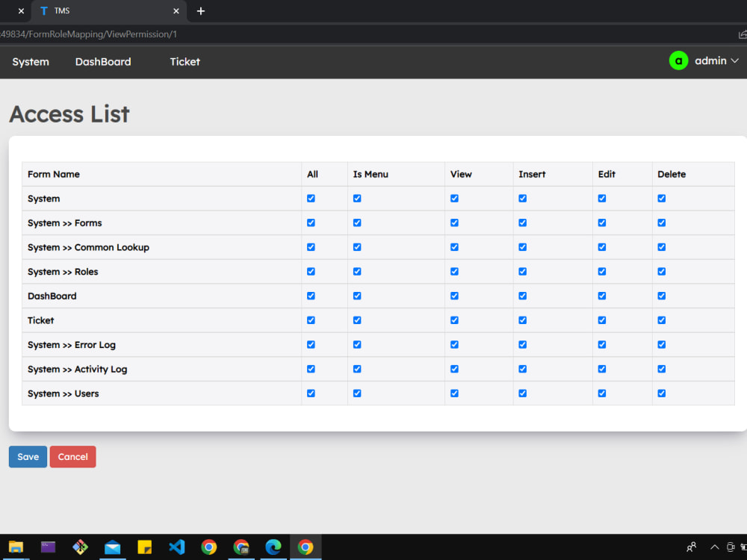Open the colorful diamond Git icon in taskbar
747x560 pixels.
tap(80, 547)
